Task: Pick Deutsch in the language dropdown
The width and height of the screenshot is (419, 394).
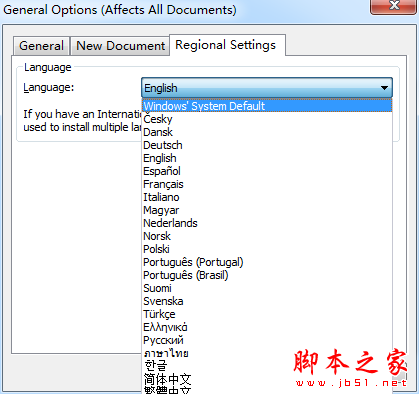Action: point(267,145)
